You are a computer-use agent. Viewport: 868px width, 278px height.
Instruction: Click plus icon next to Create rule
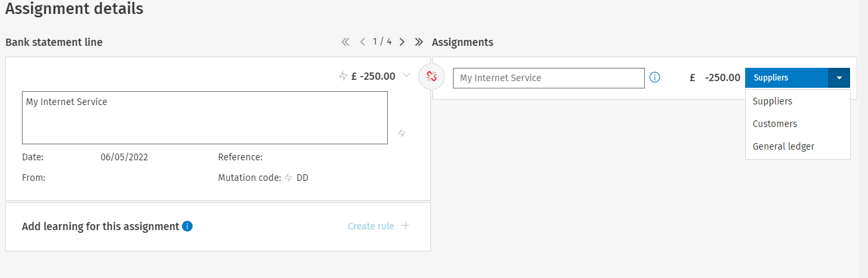406,226
